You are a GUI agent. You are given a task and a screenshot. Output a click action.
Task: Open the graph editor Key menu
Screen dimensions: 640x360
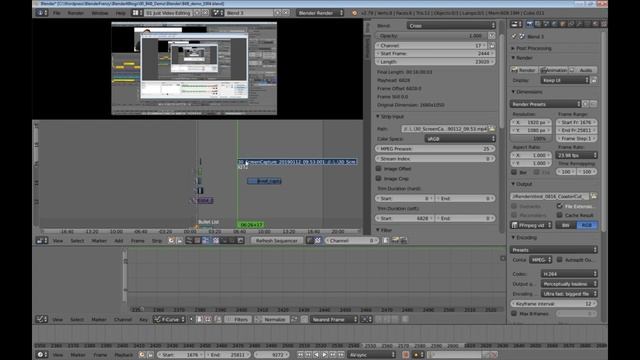143,320
